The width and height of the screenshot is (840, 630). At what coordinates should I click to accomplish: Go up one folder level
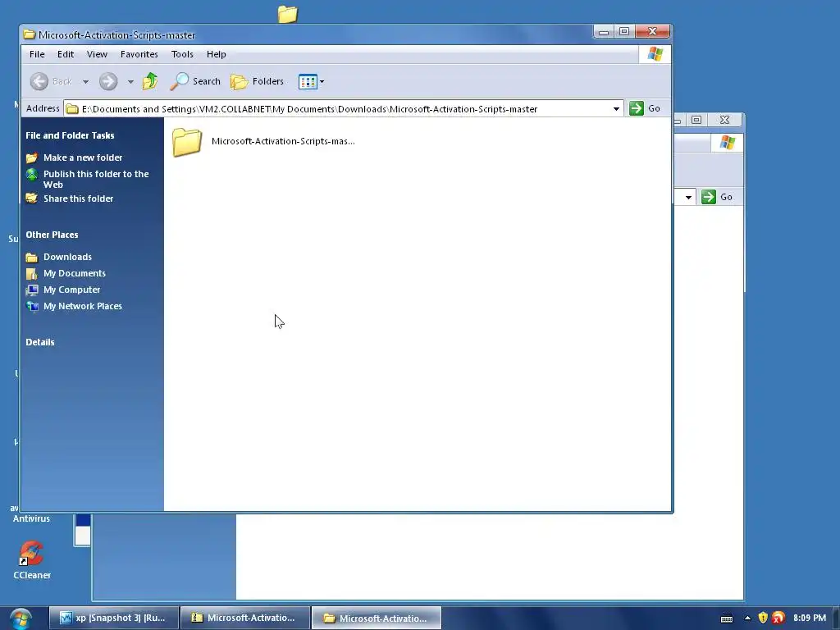[x=150, y=81]
